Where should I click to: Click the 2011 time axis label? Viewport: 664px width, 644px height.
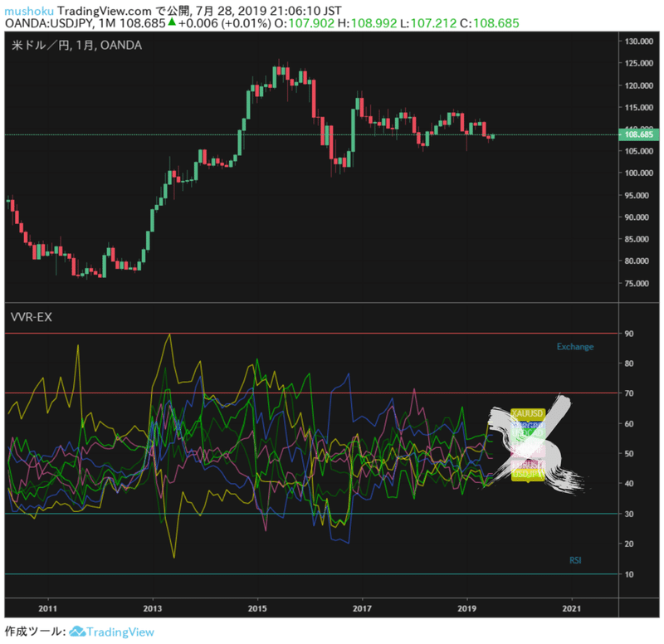[x=47, y=608]
